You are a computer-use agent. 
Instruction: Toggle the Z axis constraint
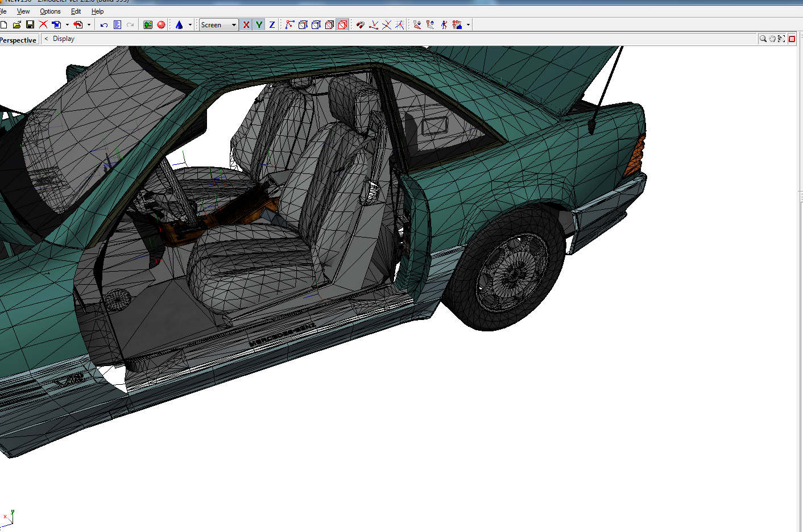[x=272, y=25]
